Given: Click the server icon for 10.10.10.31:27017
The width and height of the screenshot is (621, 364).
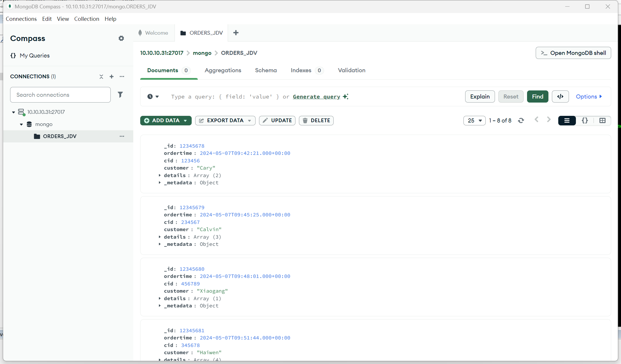Looking at the screenshot, I should click(21, 112).
